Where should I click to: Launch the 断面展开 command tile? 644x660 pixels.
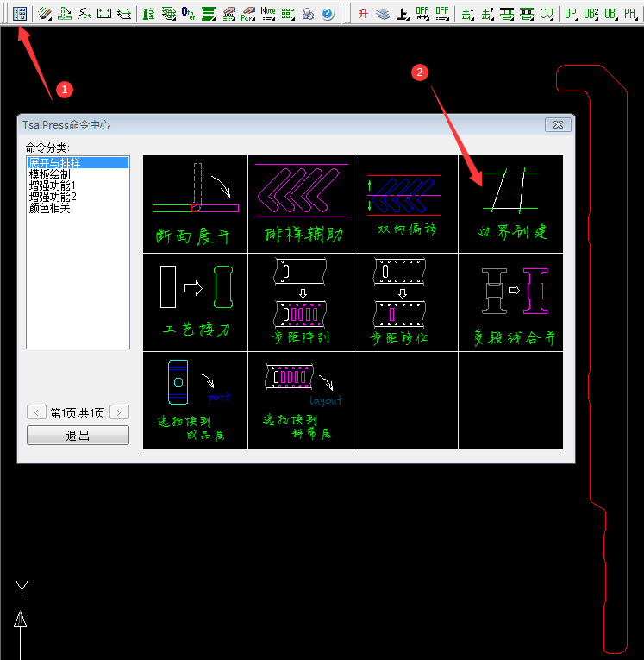click(x=195, y=204)
